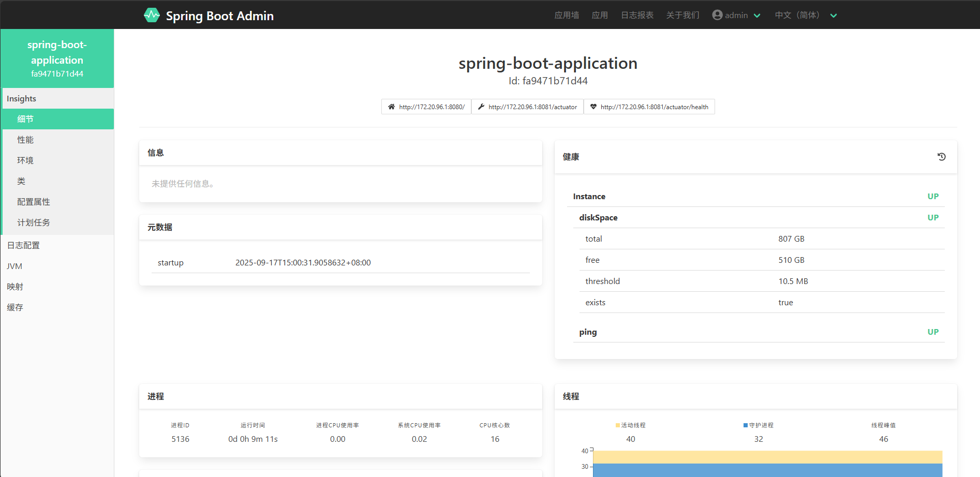This screenshot has height=477, width=980.
Task: Open 缓存 sidebar section
Action: point(57,307)
